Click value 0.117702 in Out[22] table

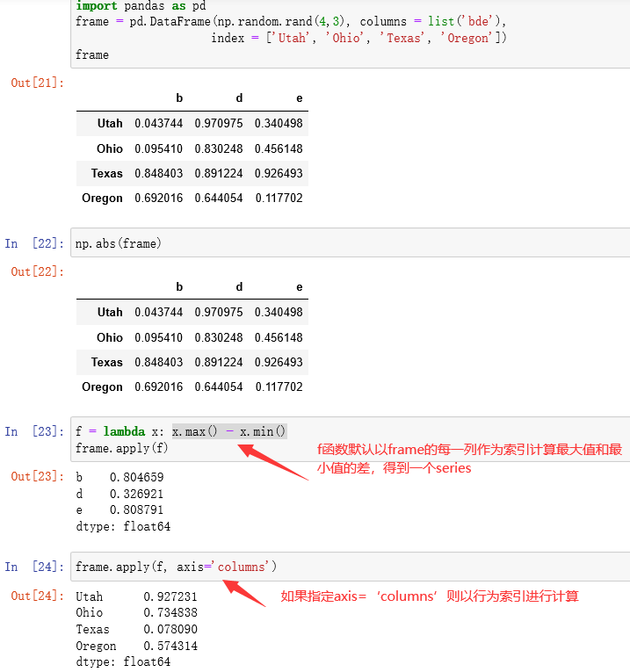(279, 387)
